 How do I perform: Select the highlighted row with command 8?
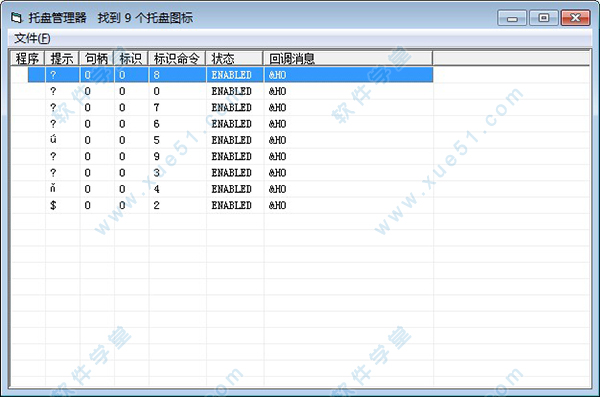230,75
